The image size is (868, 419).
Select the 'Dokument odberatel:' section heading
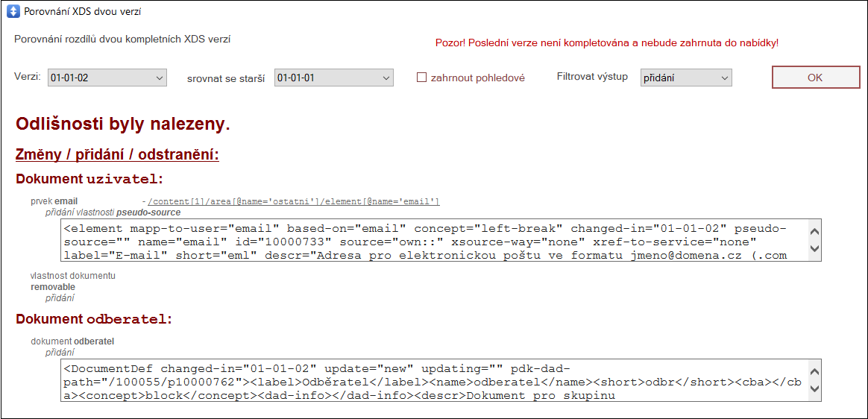point(94,319)
